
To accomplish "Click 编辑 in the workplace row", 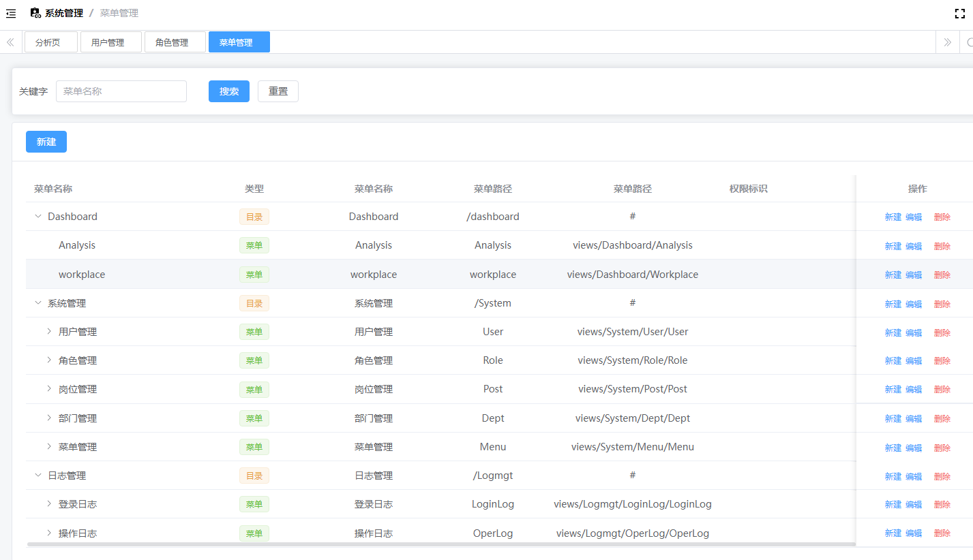I will click(914, 275).
